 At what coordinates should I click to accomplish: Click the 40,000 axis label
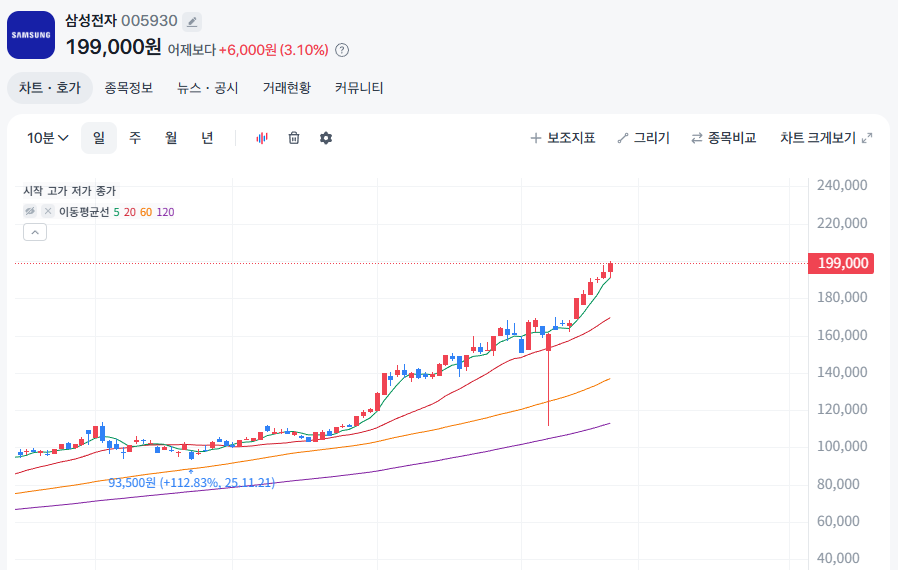(x=838, y=558)
